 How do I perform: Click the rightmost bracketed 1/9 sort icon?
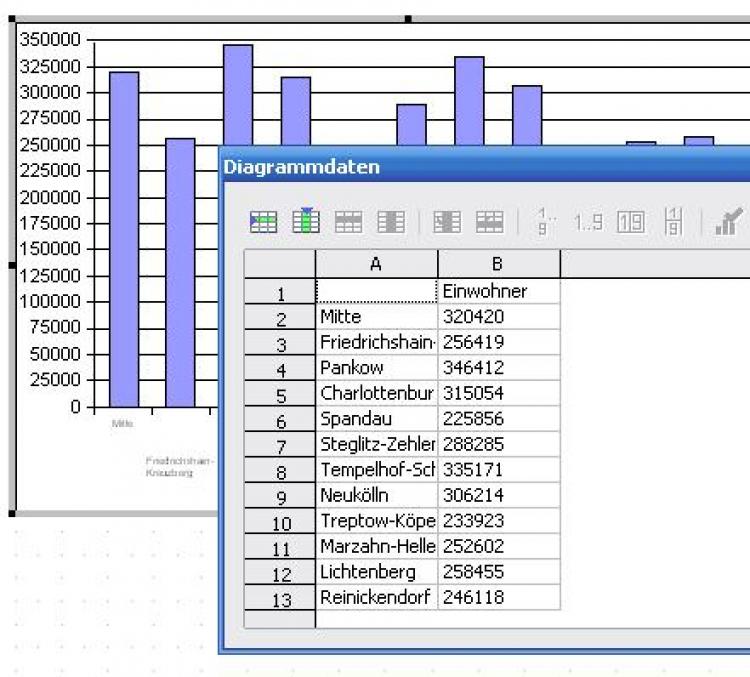click(673, 224)
